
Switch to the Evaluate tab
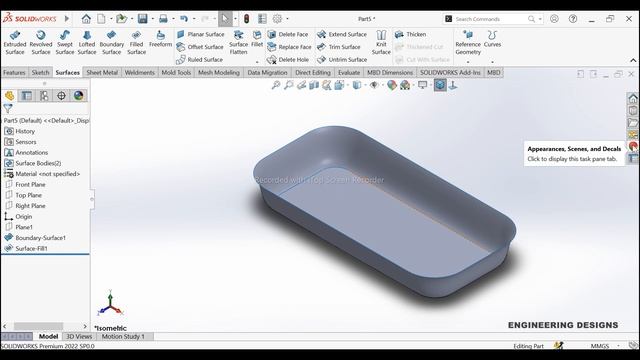pyautogui.click(x=349, y=72)
